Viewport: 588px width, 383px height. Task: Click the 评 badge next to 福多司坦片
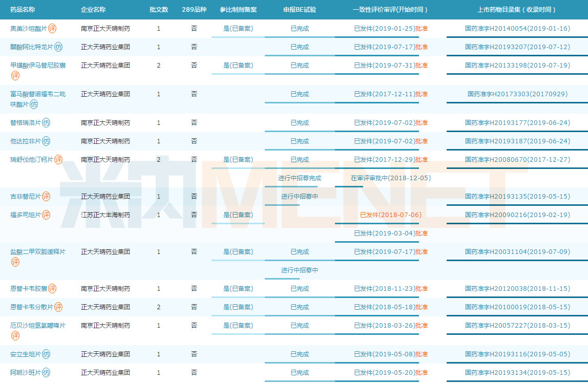pos(46,215)
